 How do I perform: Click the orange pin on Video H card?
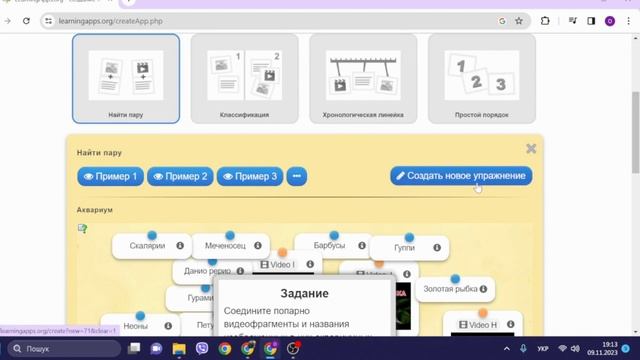point(483,313)
